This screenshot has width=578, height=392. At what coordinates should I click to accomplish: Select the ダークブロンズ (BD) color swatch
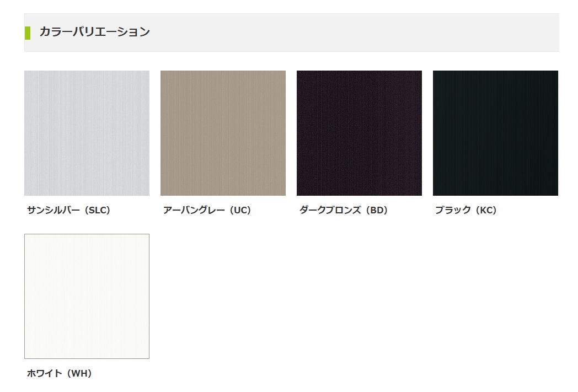359,133
